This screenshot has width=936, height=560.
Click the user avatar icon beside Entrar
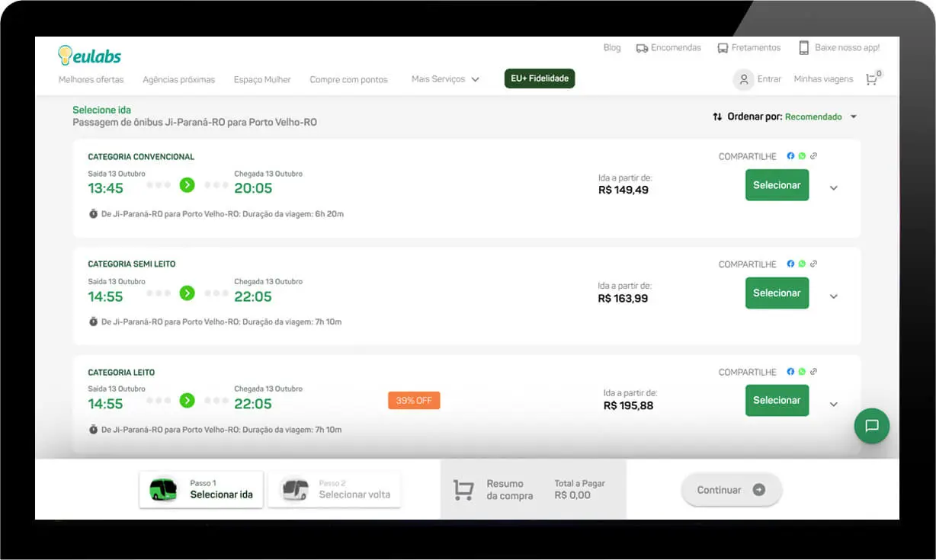pos(744,79)
